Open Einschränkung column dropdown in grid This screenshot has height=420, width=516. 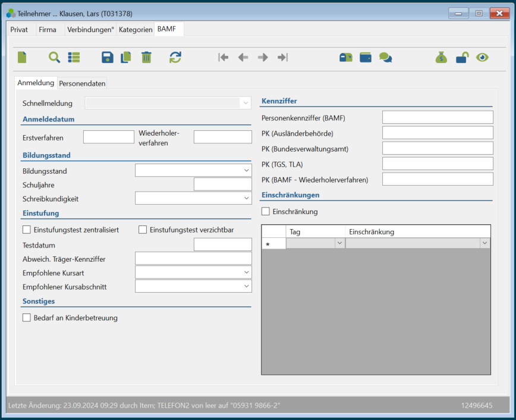tap(484, 243)
